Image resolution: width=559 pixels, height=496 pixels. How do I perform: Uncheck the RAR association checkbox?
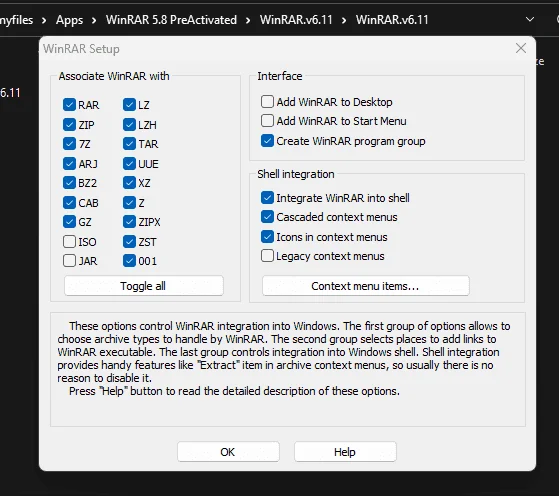[x=69, y=105]
